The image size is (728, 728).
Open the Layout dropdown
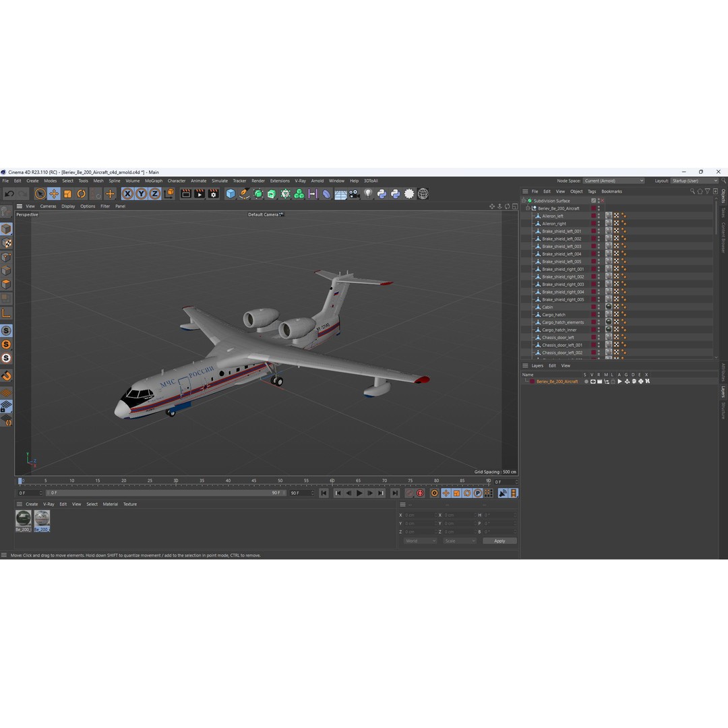694,181
